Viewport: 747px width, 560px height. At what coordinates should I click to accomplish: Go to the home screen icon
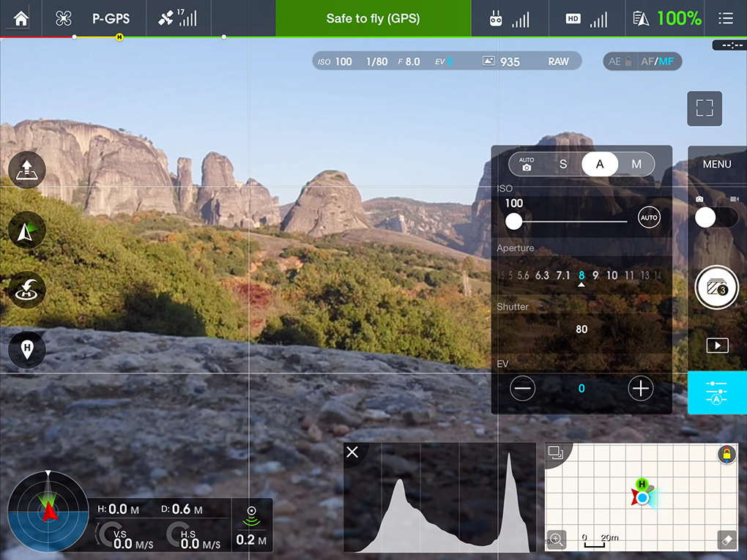21,18
